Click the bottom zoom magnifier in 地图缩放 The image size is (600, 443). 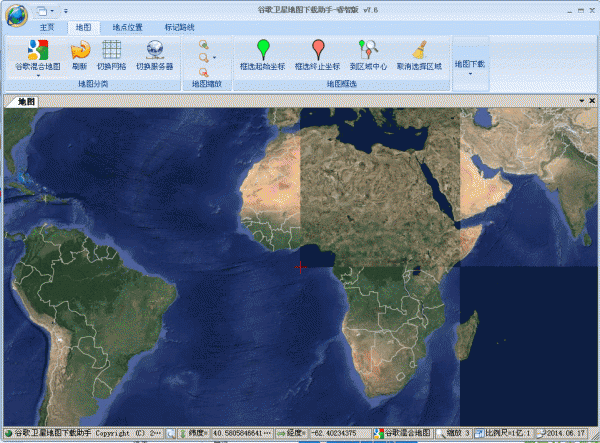point(204,72)
